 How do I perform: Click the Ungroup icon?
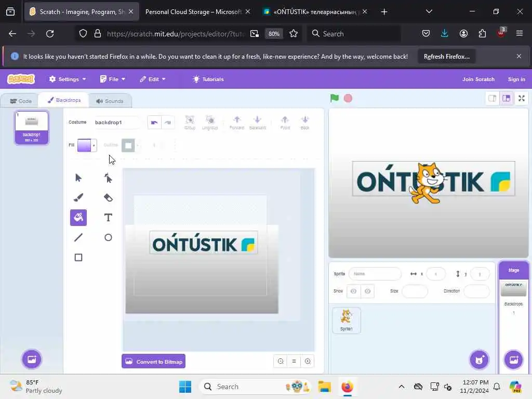point(210,123)
